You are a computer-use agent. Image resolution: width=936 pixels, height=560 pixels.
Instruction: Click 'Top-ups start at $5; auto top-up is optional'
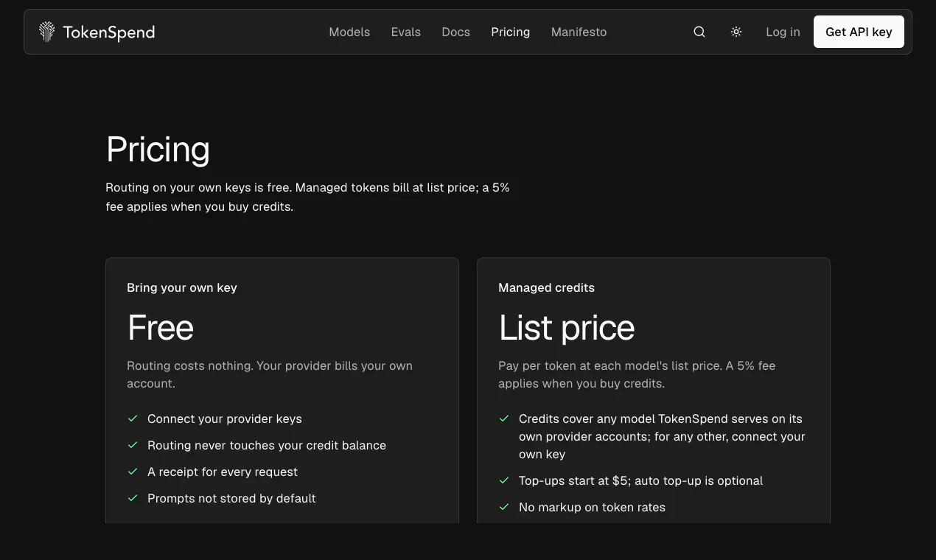640,480
